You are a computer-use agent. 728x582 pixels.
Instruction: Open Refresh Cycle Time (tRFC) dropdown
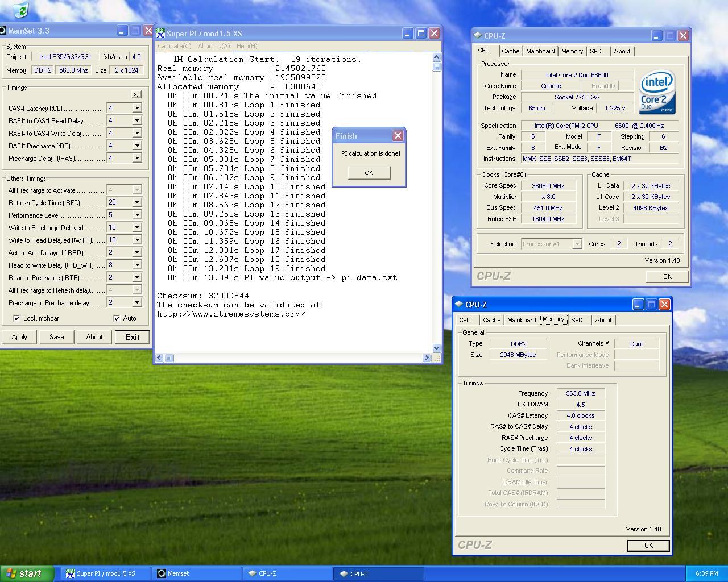[x=137, y=202]
